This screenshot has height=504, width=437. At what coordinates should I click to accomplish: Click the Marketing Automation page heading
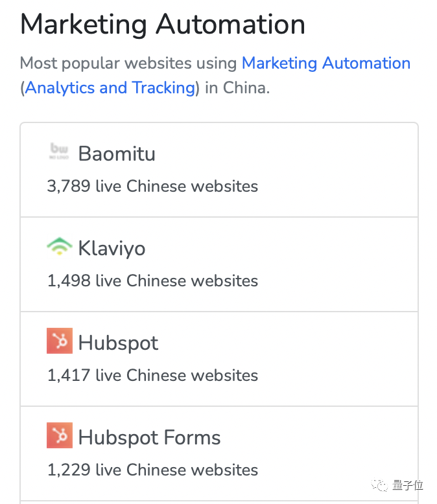162,25
